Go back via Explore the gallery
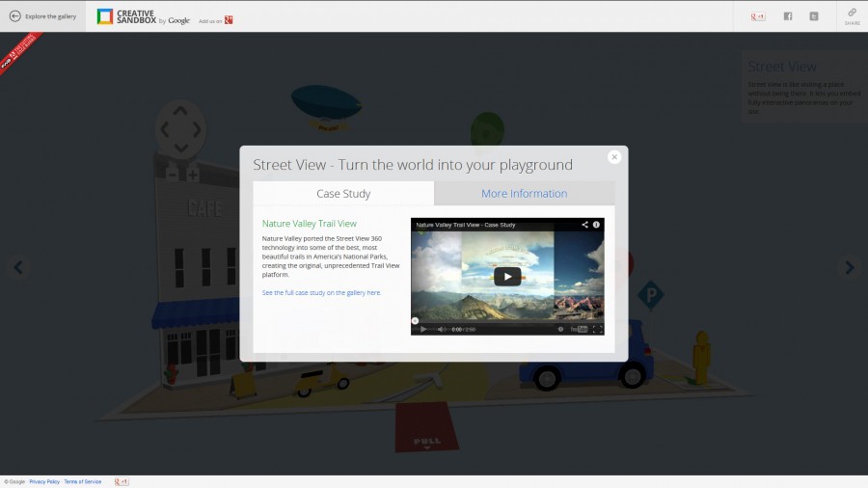 42,16
